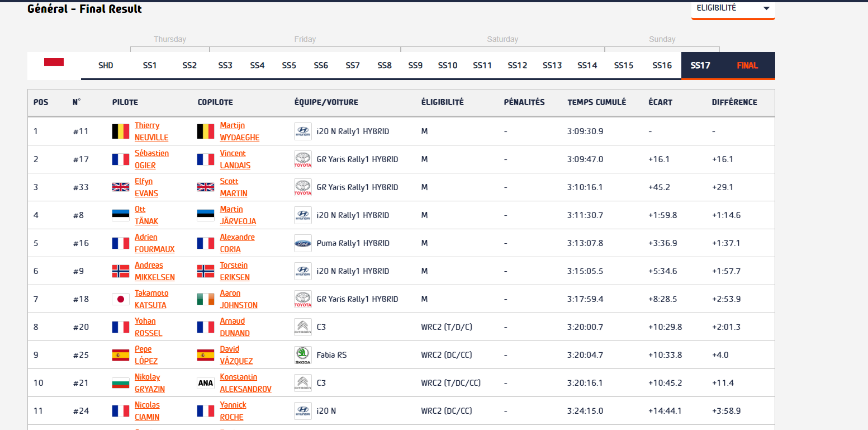Image resolution: width=868 pixels, height=430 pixels.
Task: Click the ÉQUIPE/VOITURE column header
Action: click(x=326, y=102)
